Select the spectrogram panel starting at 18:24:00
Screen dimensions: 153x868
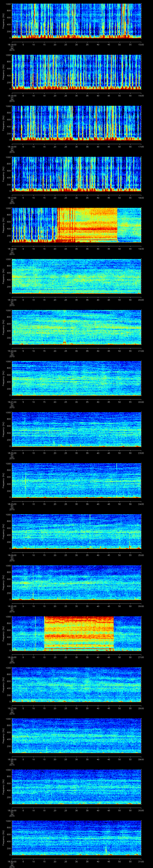coord(77,531)
